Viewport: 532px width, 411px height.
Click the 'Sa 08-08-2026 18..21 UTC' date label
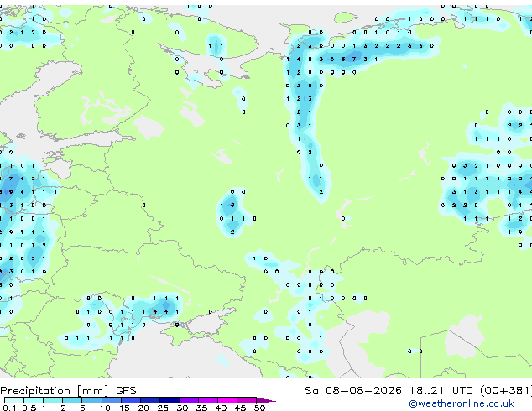(389, 391)
